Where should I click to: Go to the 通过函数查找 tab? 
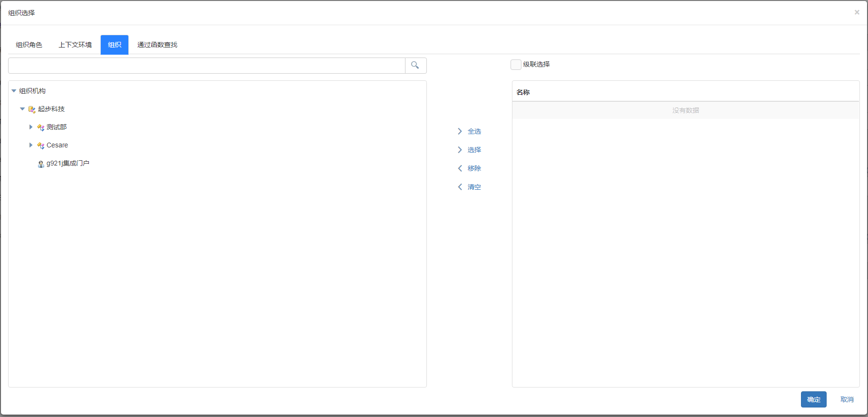pyautogui.click(x=157, y=45)
